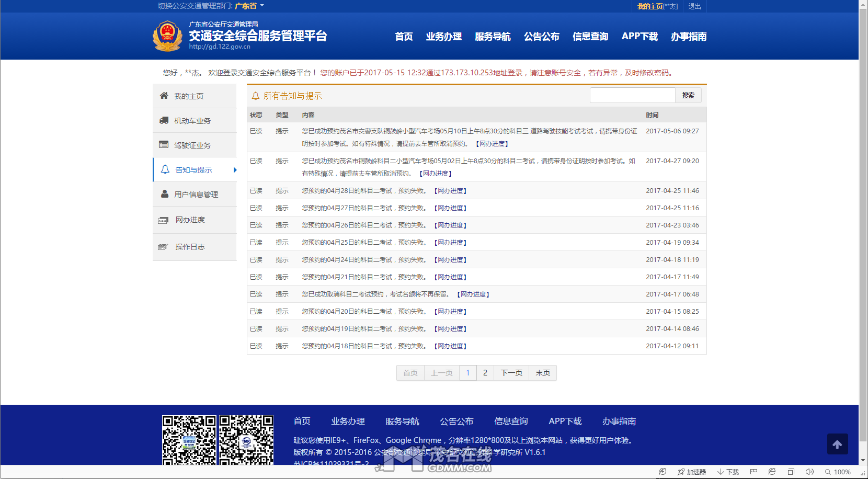Click the first QR code image in footer
This screenshot has width=868, height=479.
coord(189,440)
